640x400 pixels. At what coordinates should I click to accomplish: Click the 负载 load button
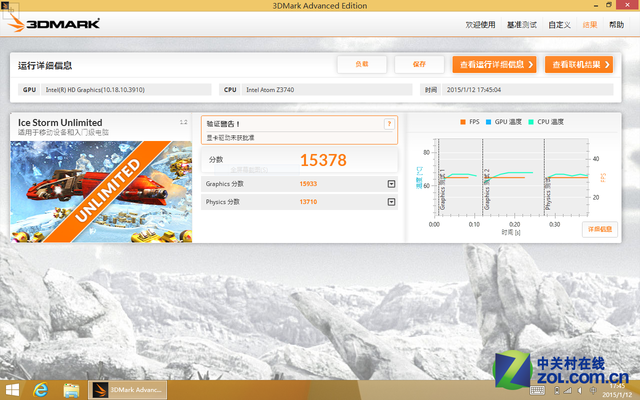(x=362, y=64)
